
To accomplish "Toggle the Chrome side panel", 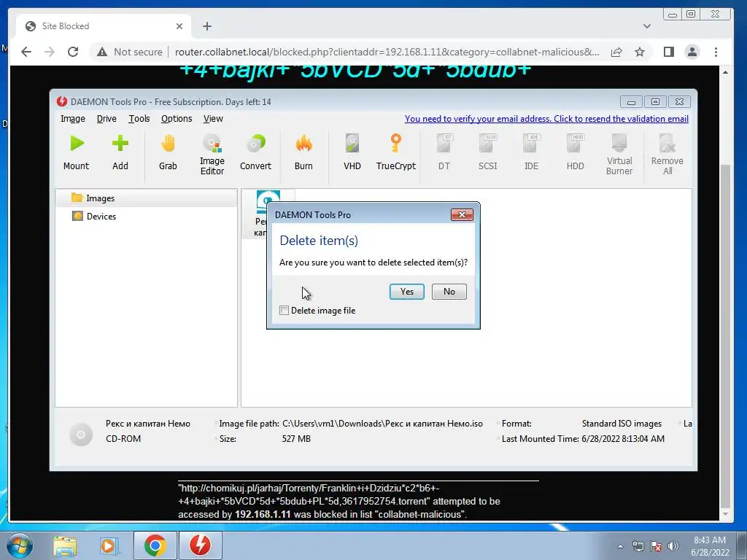I will coord(669,52).
